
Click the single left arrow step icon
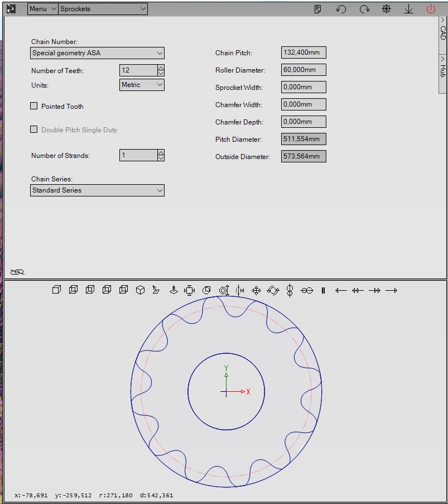[341, 291]
